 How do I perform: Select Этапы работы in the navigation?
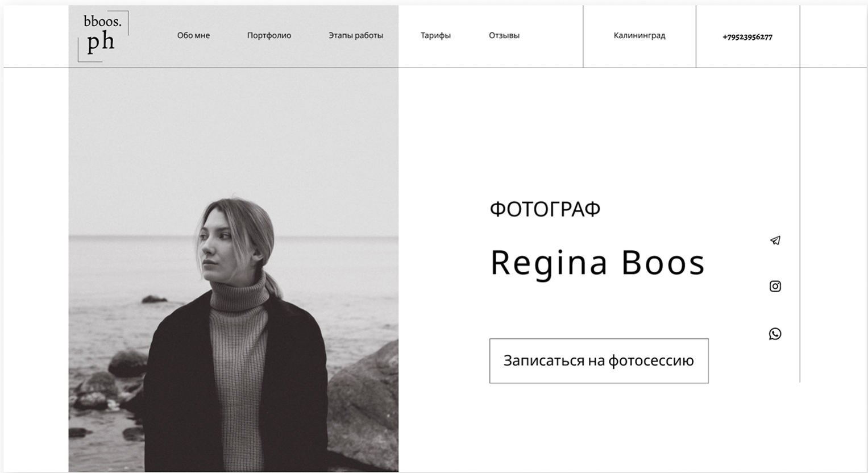356,35
